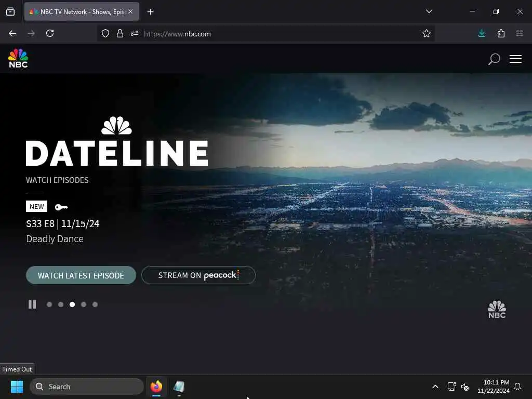The width and height of the screenshot is (532, 399).
Task: Select the NBC TV Network tab
Action: (82, 12)
